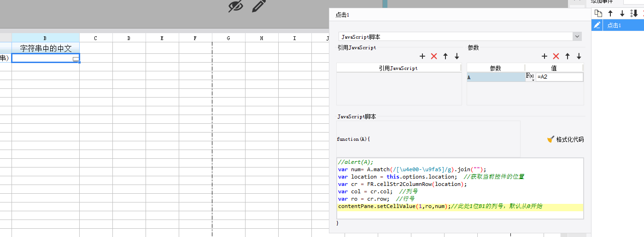Select column G header in spreadsheet

click(228, 38)
